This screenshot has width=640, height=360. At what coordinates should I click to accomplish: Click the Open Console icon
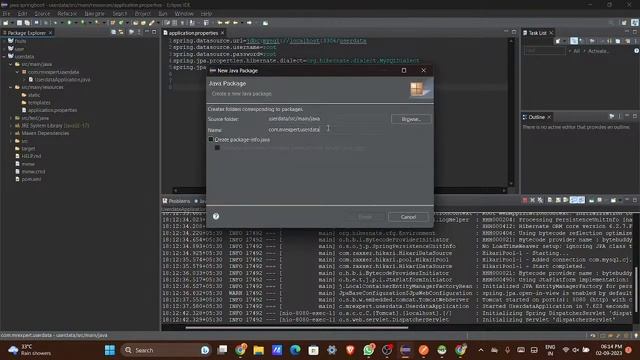coord(613,200)
